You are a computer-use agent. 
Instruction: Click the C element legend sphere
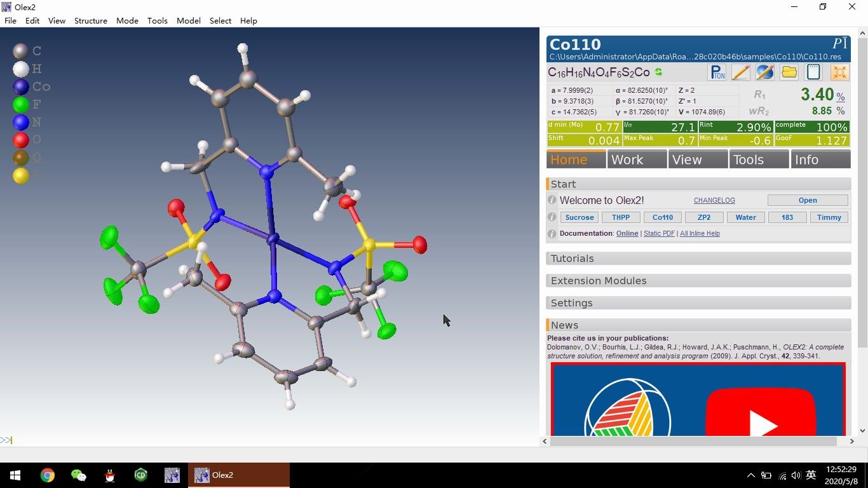(x=20, y=51)
